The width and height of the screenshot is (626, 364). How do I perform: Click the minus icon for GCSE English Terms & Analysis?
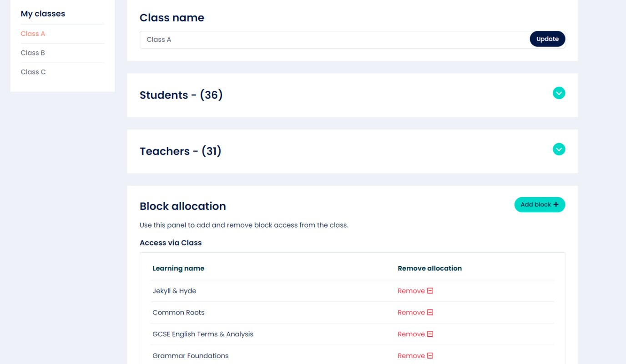tap(429, 334)
